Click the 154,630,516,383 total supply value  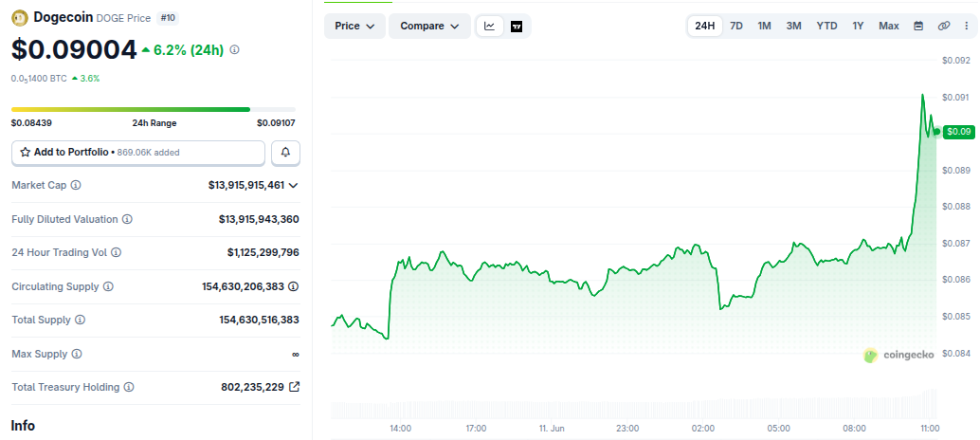click(x=259, y=320)
